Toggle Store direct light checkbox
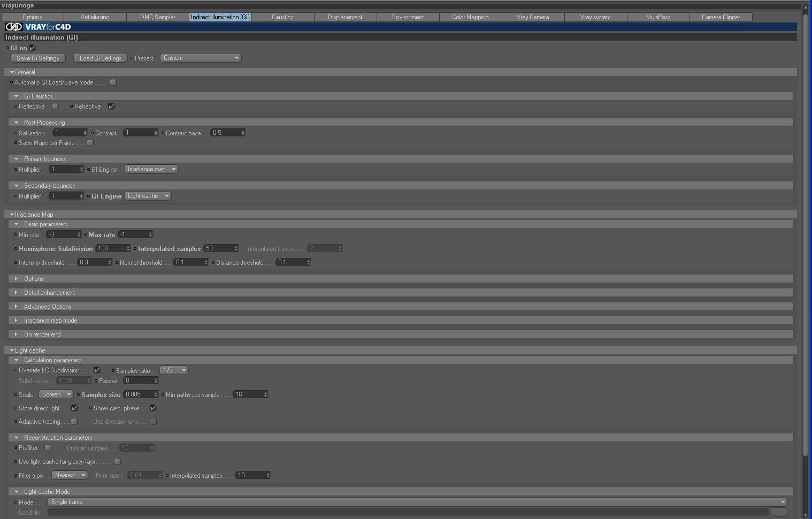Image resolution: width=812 pixels, height=519 pixels. click(74, 408)
